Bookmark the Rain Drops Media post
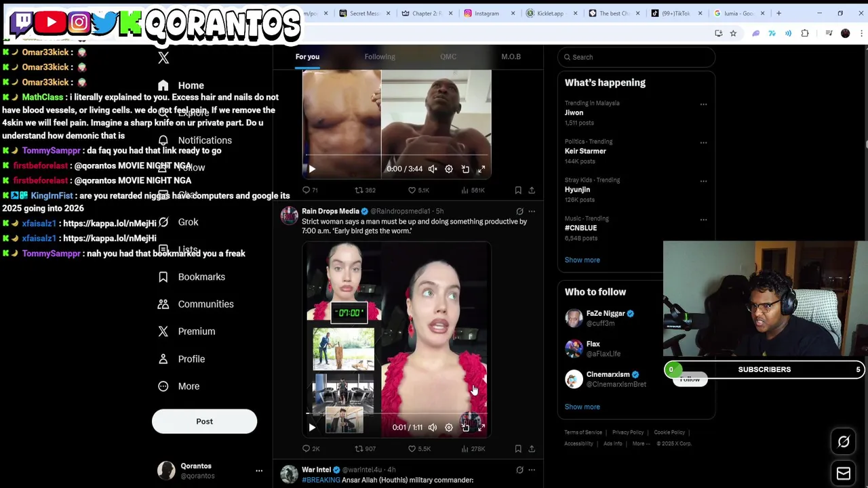Screen dimensions: 868x488 click(x=518, y=449)
